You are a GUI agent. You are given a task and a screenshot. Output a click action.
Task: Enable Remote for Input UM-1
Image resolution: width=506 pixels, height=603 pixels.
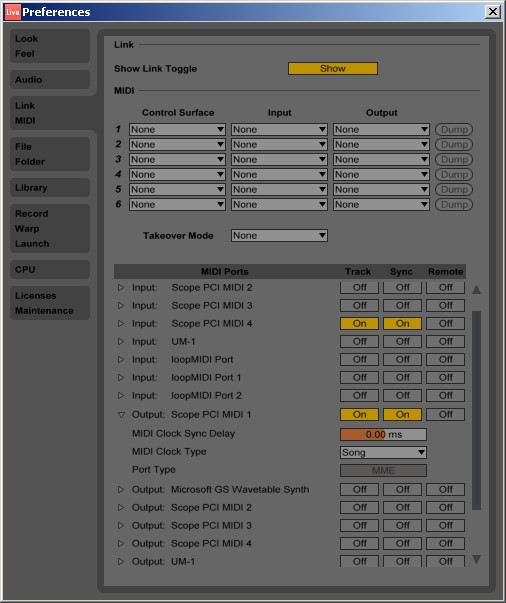point(445,341)
